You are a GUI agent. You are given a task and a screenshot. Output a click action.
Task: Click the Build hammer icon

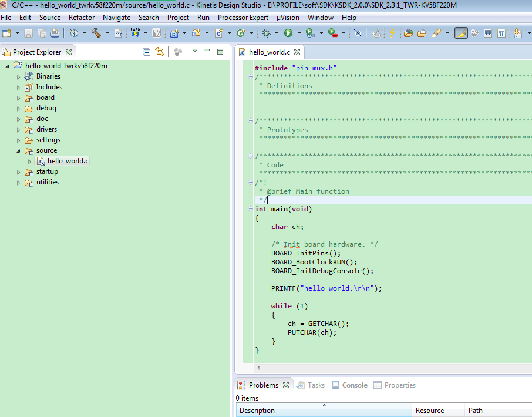pos(96,33)
